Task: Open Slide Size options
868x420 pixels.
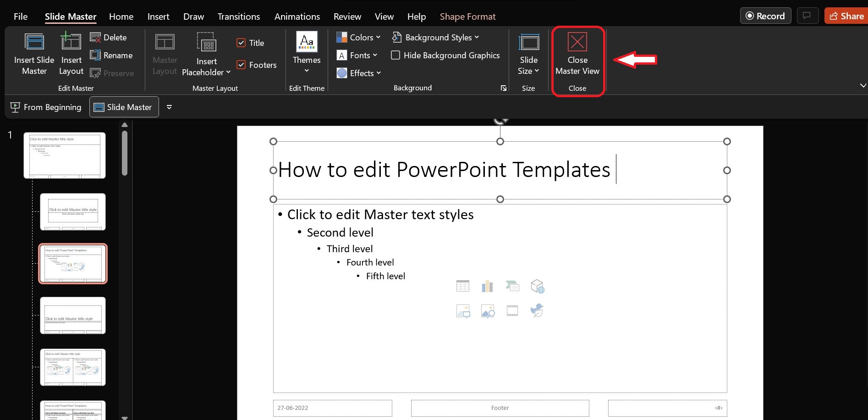Action: coord(529,54)
